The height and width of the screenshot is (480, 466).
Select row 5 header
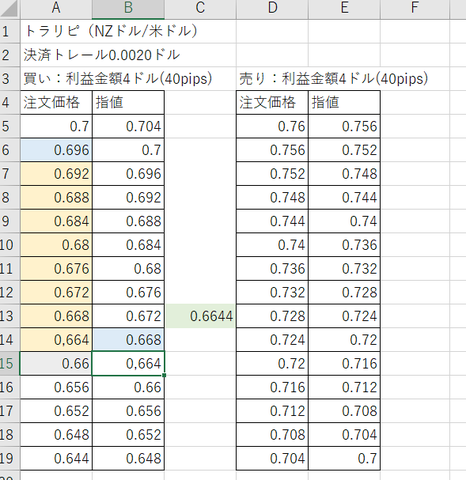click(10, 126)
